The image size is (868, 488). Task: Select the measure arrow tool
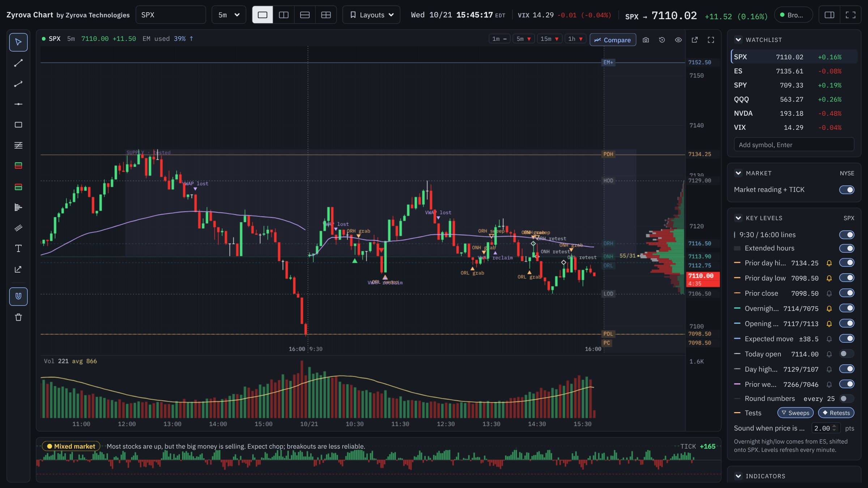18,269
